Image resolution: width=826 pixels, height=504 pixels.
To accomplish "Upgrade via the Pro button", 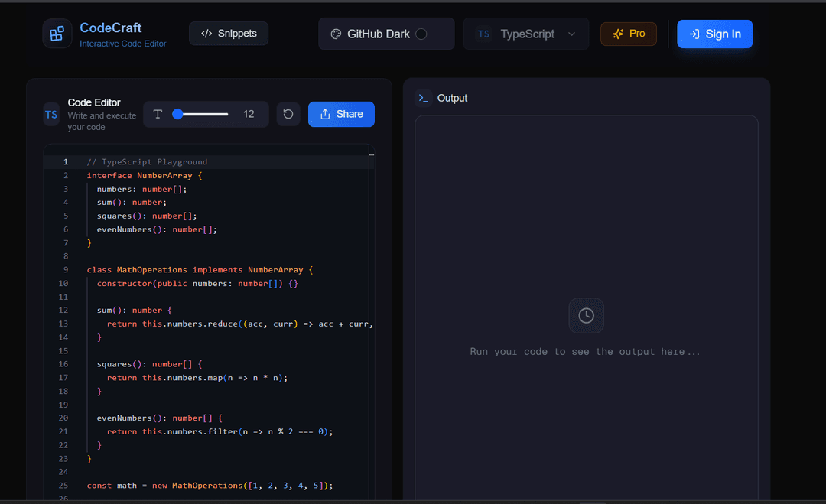I will click(629, 34).
